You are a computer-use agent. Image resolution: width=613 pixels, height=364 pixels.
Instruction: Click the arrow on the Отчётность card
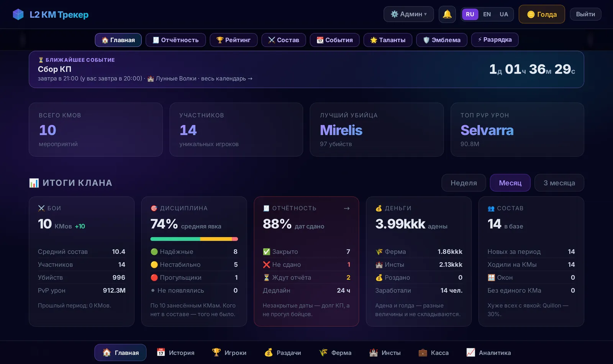tap(347, 208)
